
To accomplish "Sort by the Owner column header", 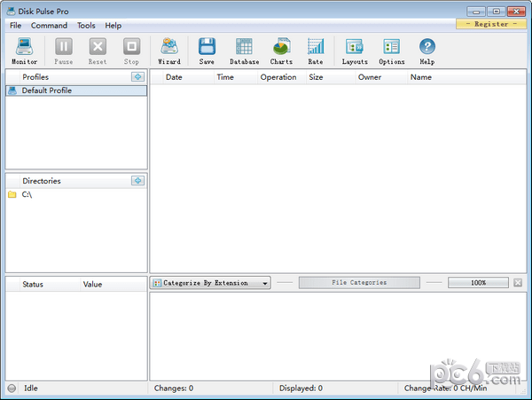I will [x=381, y=77].
